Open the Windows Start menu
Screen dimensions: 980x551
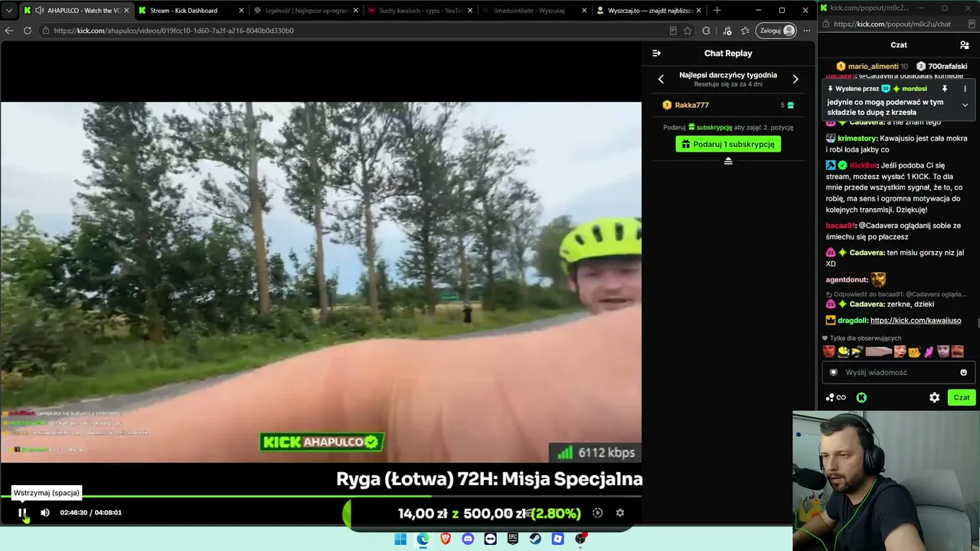(400, 539)
